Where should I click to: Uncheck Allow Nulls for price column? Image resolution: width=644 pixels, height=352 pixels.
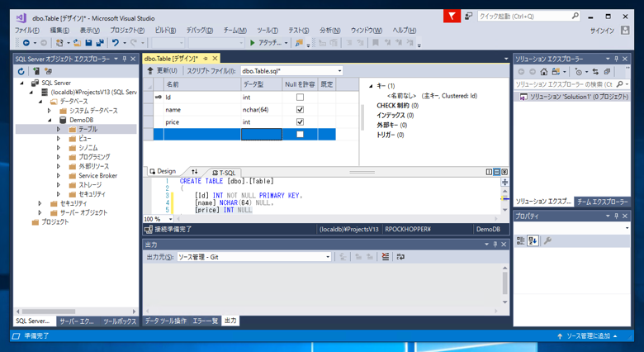(300, 122)
